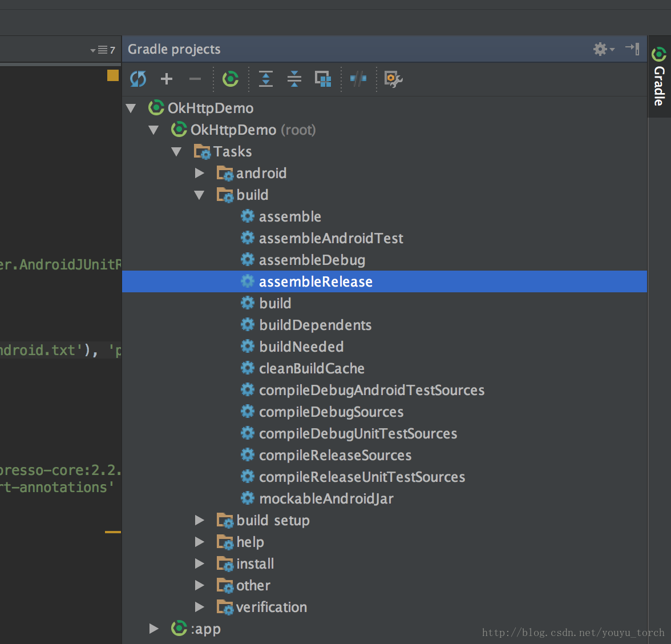Click the :app module Gradle icon

click(179, 628)
